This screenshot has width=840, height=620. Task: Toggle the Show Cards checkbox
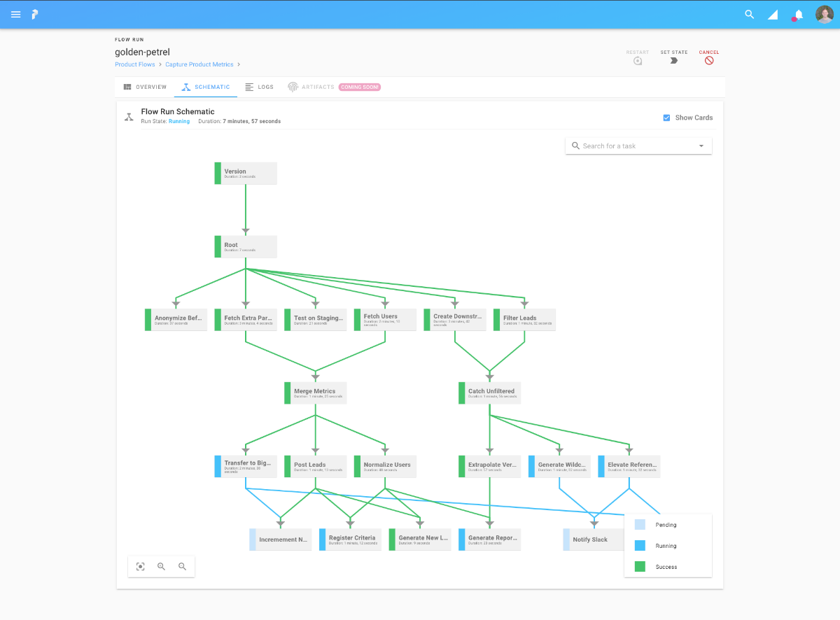[666, 118]
